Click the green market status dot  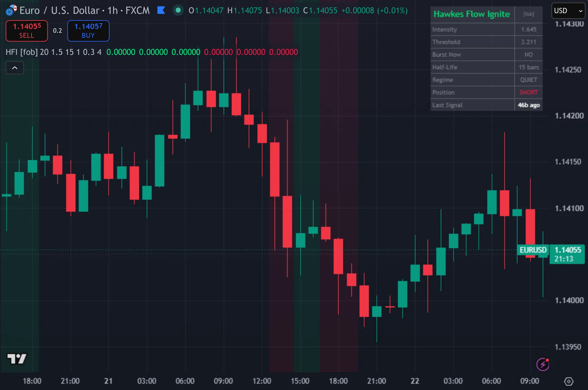tap(178, 10)
